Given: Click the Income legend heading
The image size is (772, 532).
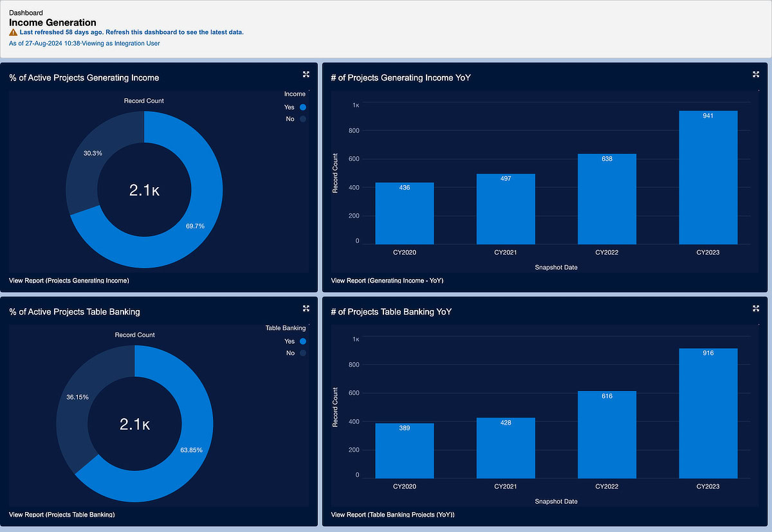Looking at the screenshot, I should (x=295, y=94).
